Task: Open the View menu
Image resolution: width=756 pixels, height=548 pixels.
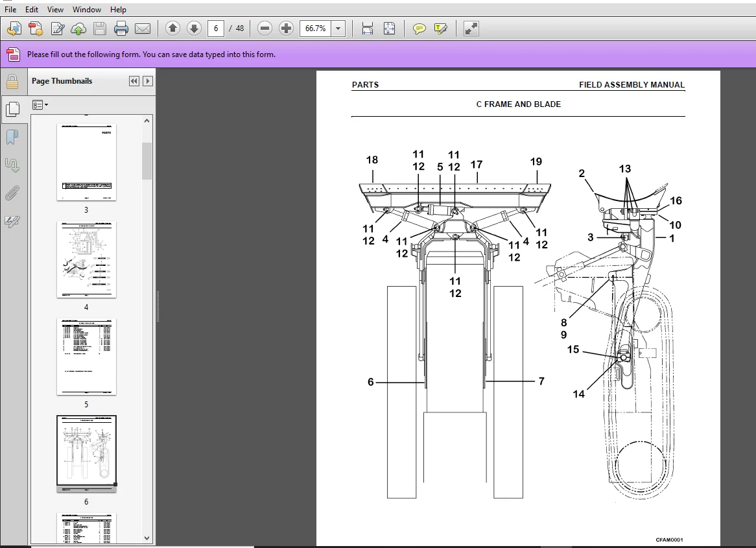Action: point(55,9)
